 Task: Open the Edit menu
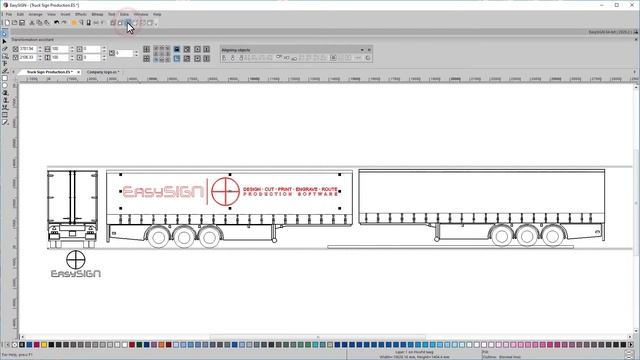click(20, 14)
